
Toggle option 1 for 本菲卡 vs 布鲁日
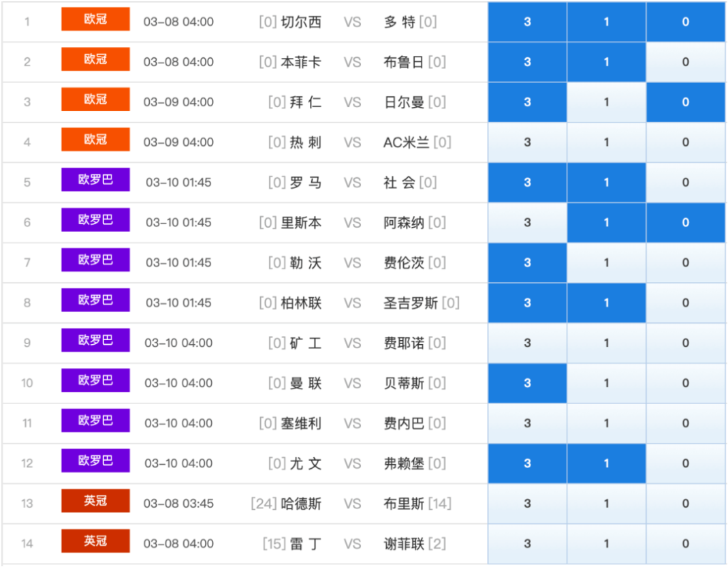tap(606, 62)
